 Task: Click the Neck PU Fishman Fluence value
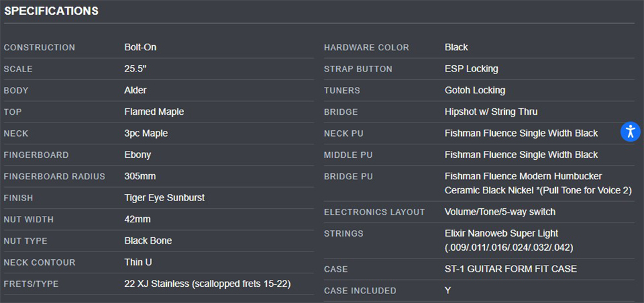pos(521,133)
